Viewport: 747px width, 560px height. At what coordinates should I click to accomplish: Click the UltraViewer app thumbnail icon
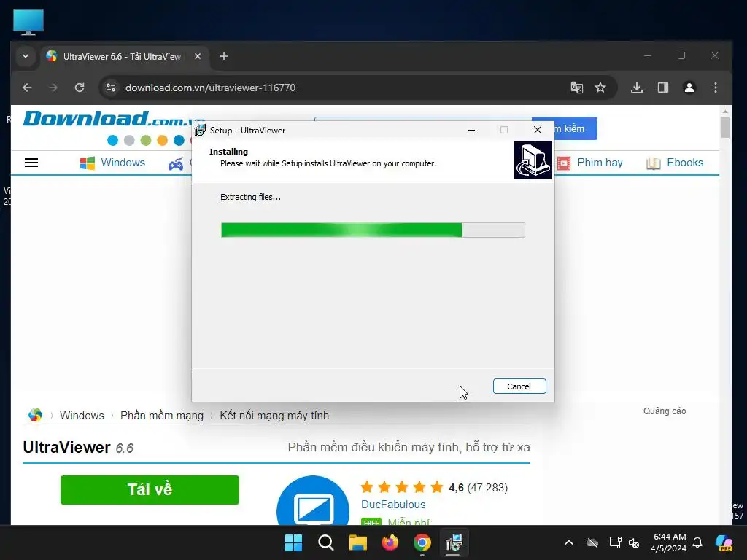[x=313, y=501]
